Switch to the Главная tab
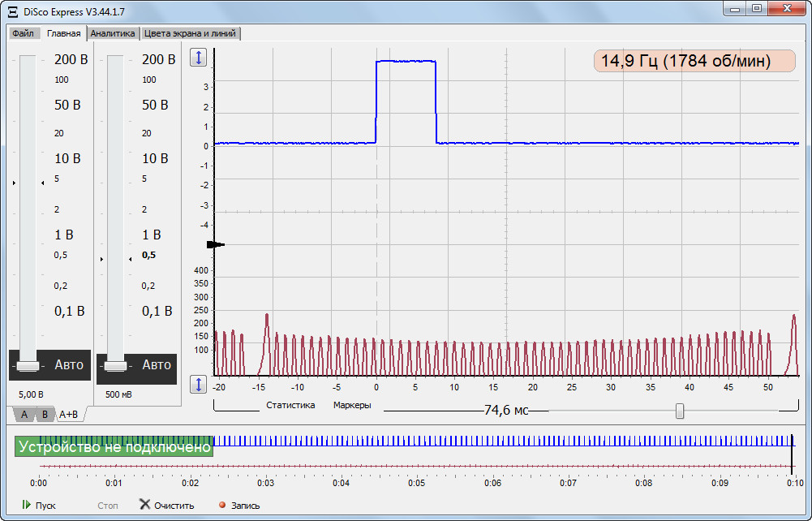812x521 pixels. click(64, 33)
